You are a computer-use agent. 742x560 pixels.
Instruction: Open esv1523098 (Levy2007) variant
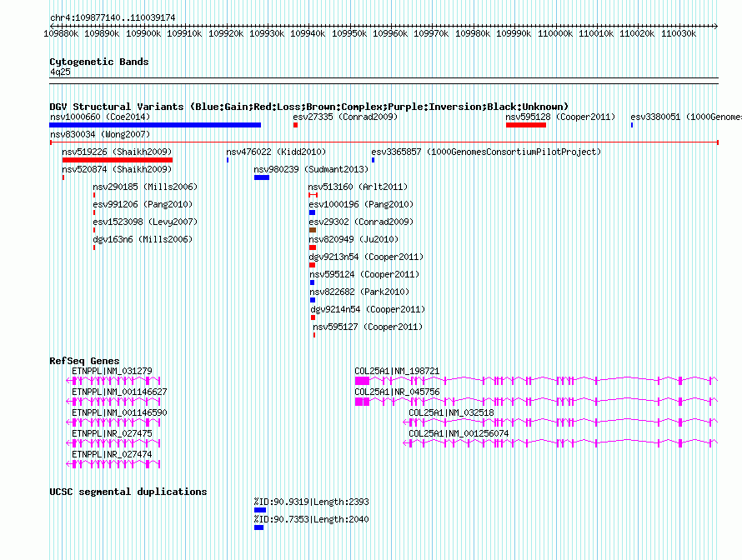(145, 222)
